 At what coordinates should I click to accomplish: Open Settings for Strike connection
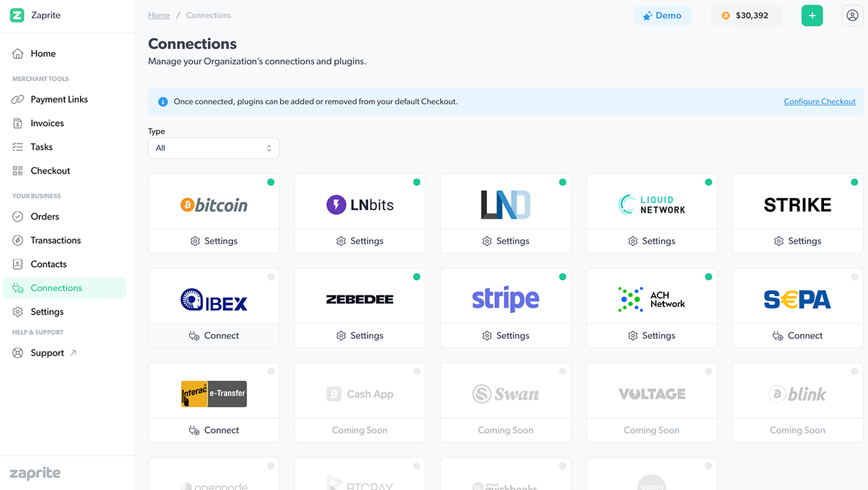[797, 241]
